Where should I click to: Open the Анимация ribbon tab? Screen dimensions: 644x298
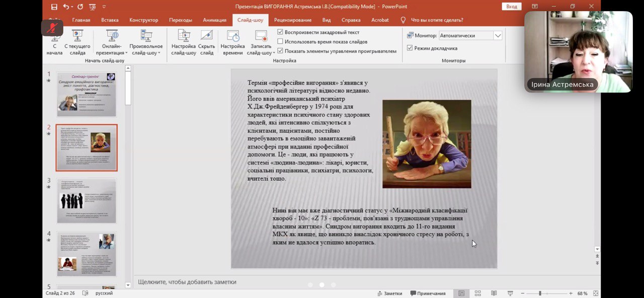pos(214,20)
